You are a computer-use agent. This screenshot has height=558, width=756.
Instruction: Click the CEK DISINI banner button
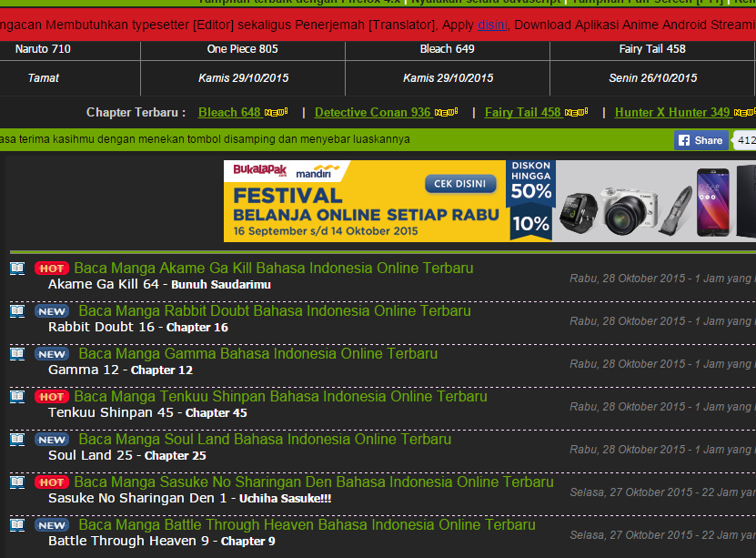460,184
